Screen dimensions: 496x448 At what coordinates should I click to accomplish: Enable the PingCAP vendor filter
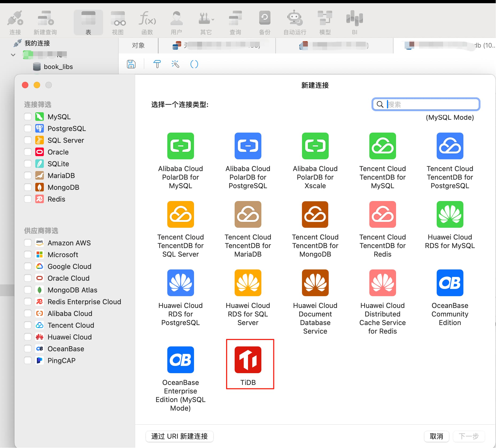point(28,360)
